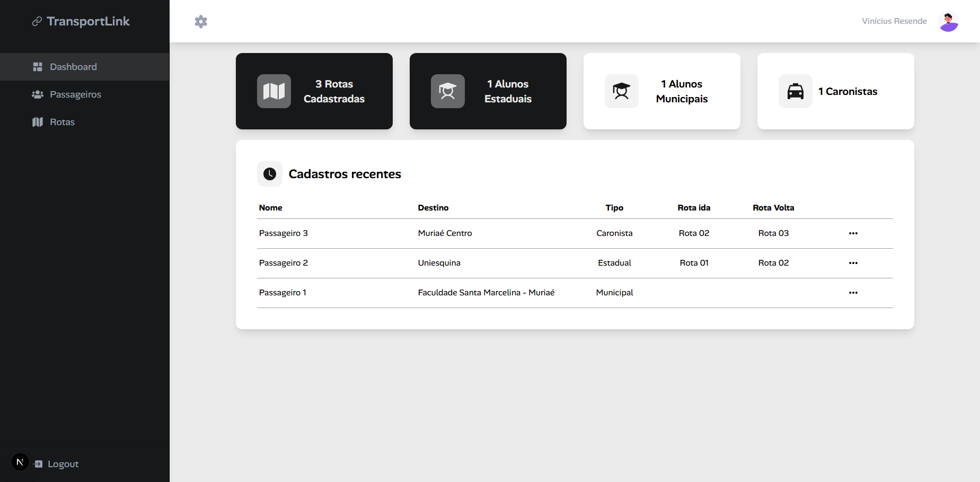Select the 3 Rotas Cadastradas card

click(314, 91)
